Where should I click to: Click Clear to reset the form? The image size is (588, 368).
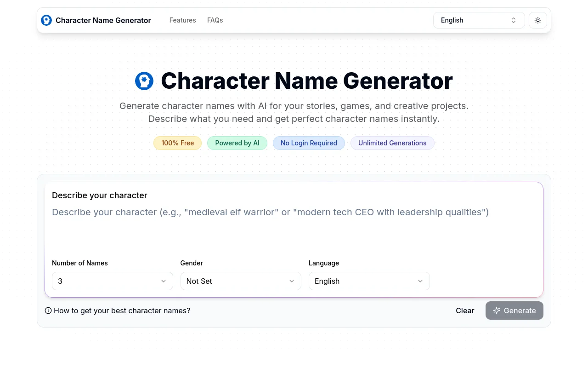(465, 310)
